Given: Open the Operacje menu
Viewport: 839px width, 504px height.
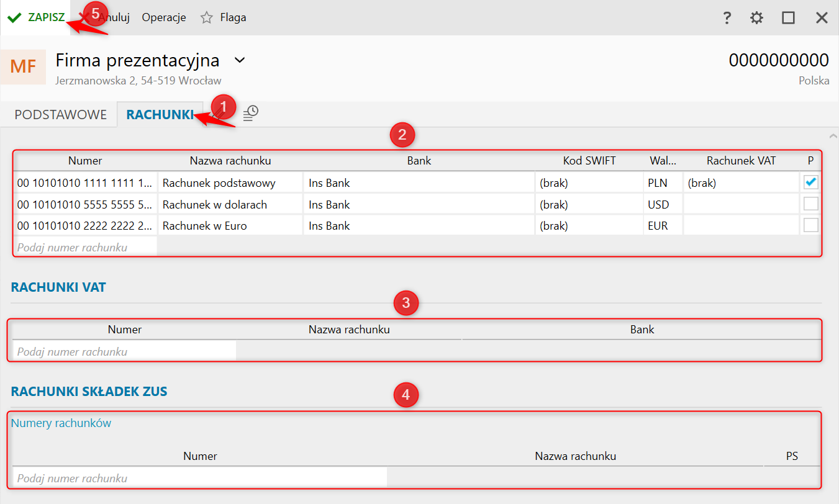Looking at the screenshot, I should tap(164, 17).
